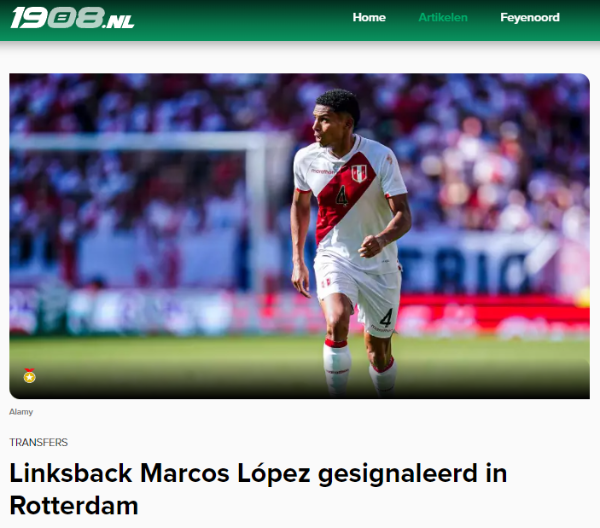
Task: Click the number 4 on the player's shorts
Action: tap(386, 318)
